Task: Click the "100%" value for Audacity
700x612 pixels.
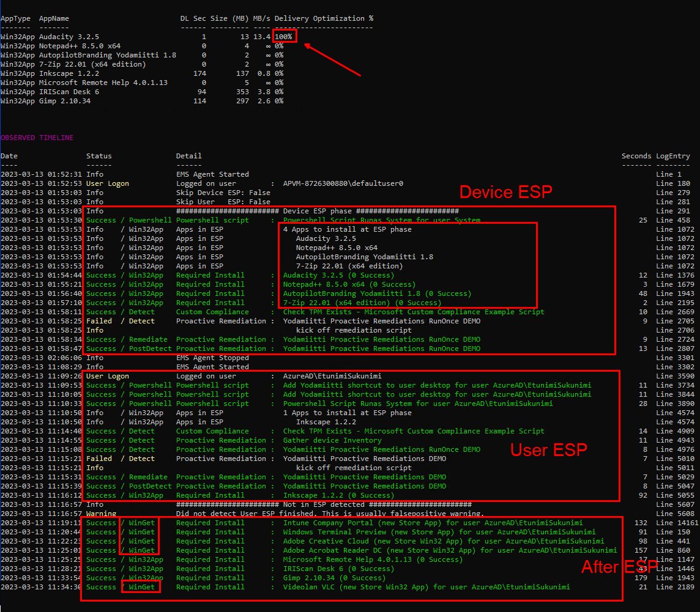Action: (x=283, y=37)
